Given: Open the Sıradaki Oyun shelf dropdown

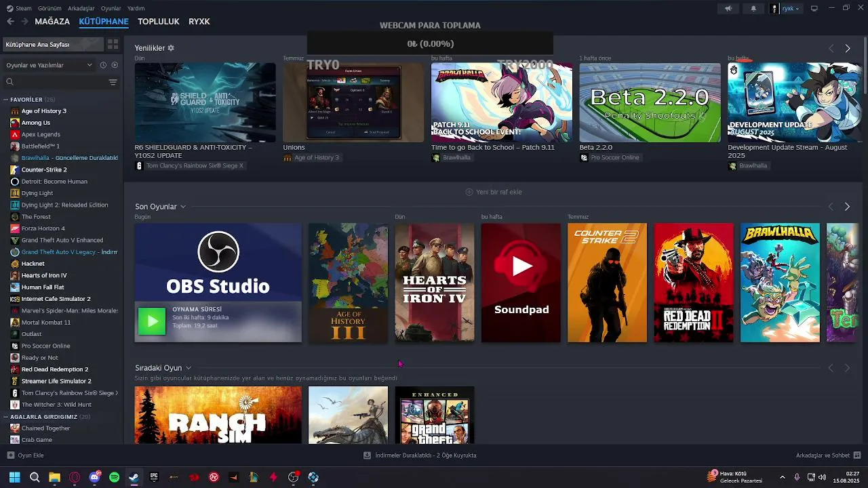Looking at the screenshot, I should click(x=188, y=368).
